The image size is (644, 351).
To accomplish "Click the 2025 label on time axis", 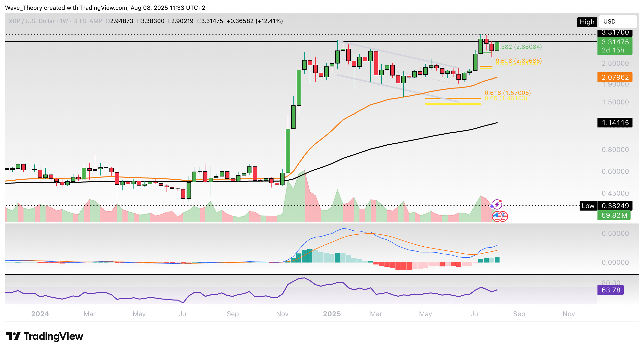I will point(332,314).
